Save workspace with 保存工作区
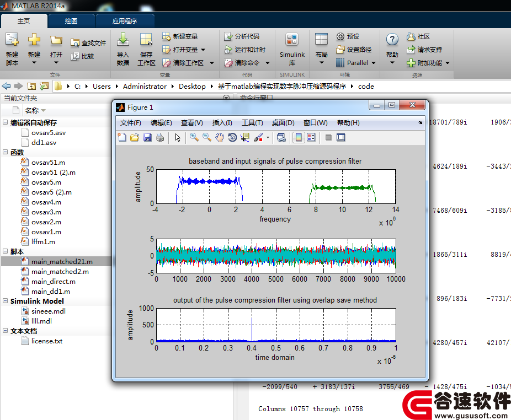Viewport: 511px width, 420px height. [146, 49]
